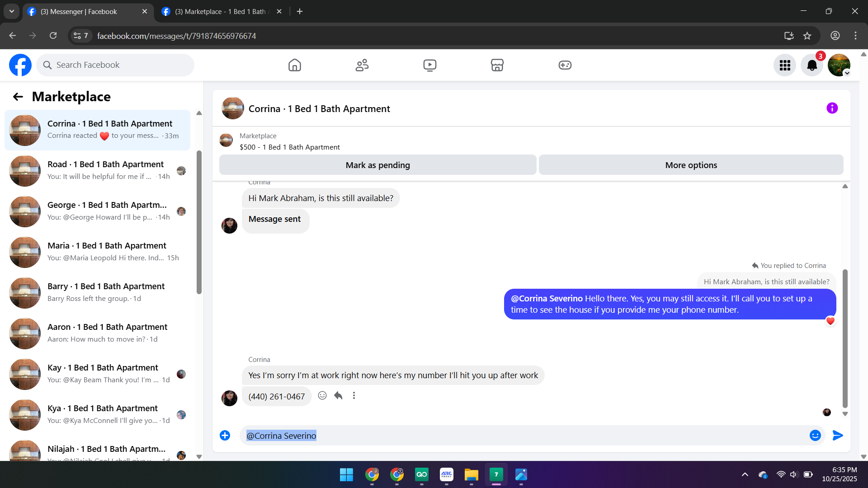The image size is (868, 488).
Task: Open the Marketplace storefront icon
Action: click(x=497, y=65)
